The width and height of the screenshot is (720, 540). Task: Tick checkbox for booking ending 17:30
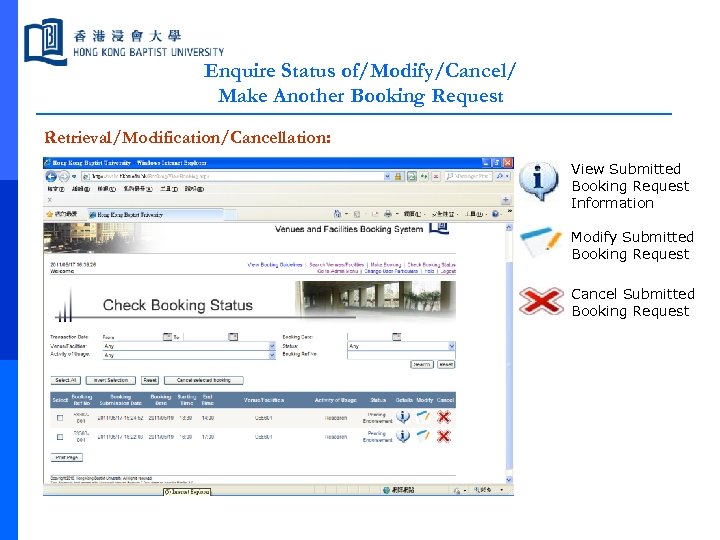click(60, 437)
